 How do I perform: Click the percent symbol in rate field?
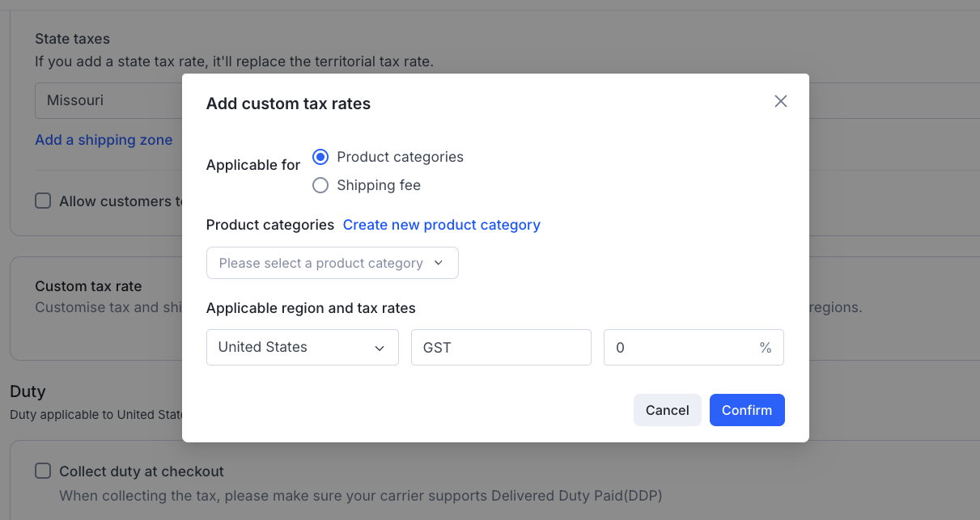[x=765, y=348]
